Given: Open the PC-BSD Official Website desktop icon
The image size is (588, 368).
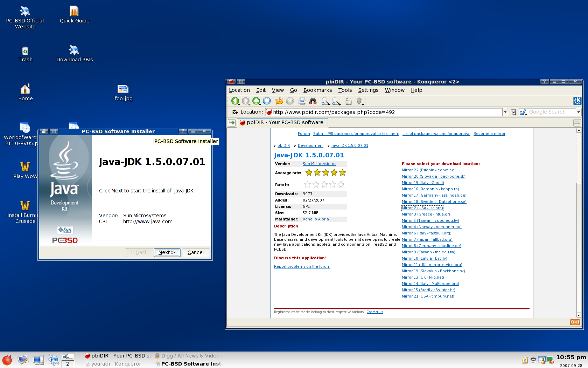Looking at the screenshot, I should (x=25, y=17).
